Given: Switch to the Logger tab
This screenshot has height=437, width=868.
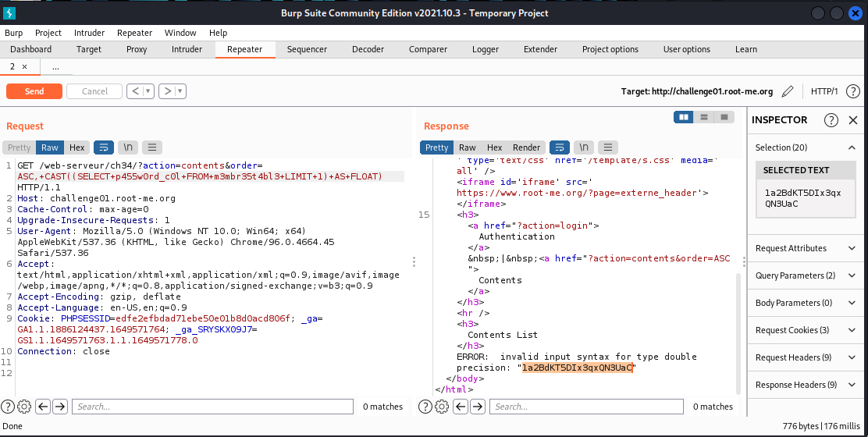Looking at the screenshot, I should (486, 49).
